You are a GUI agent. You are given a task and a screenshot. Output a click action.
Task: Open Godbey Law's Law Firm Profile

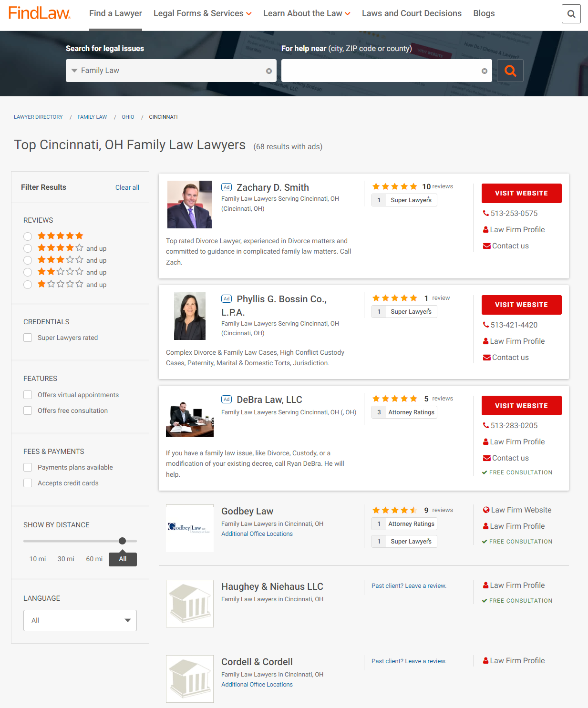coord(514,526)
